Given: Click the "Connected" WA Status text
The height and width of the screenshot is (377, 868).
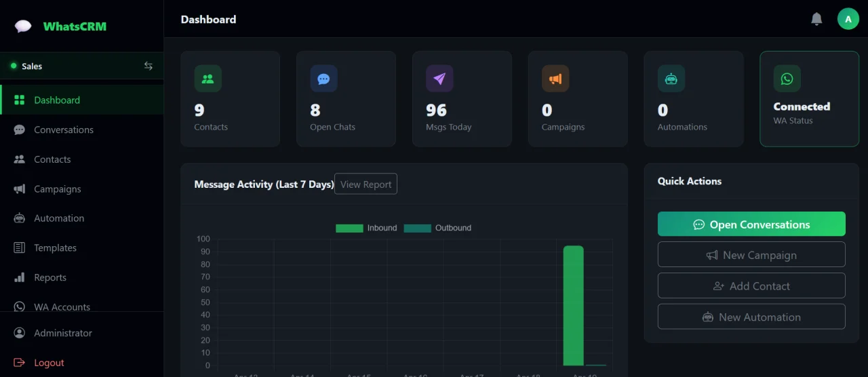Looking at the screenshot, I should tap(802, 106).
